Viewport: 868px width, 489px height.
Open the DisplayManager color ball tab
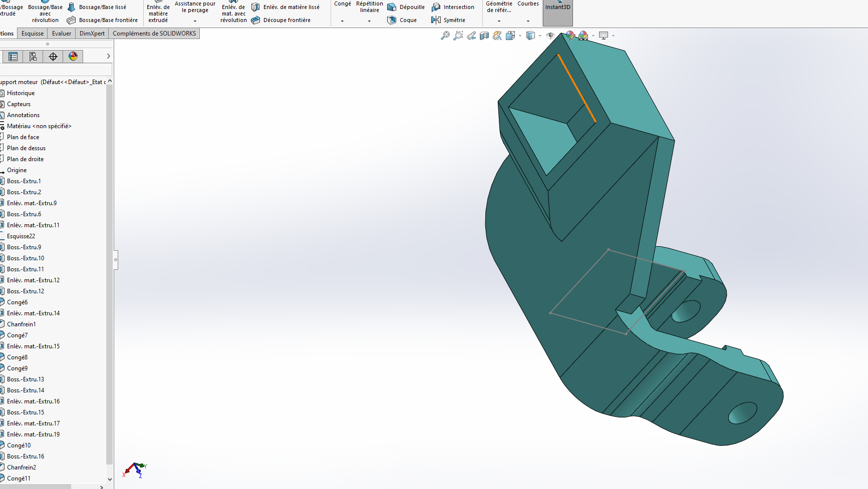click(73, 57)
